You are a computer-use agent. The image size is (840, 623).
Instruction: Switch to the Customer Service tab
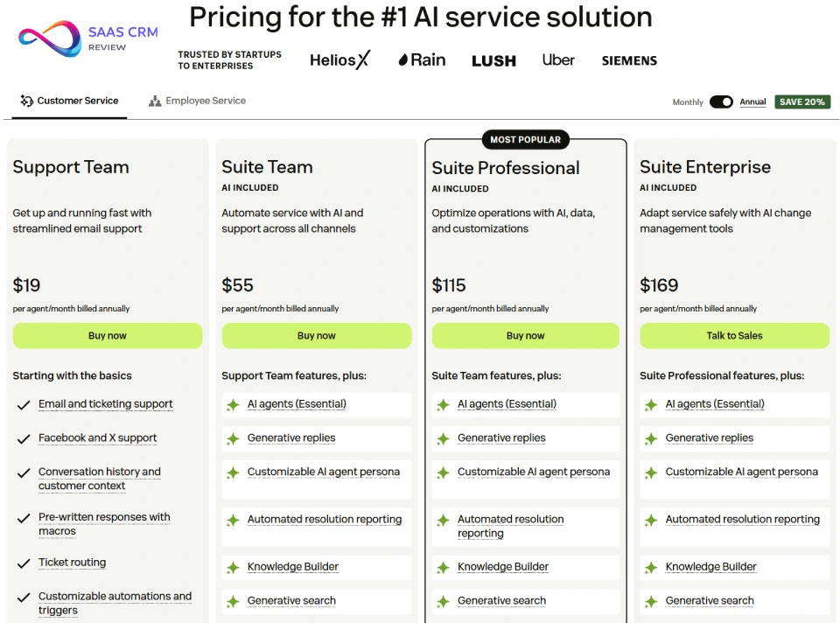(77, 101)
